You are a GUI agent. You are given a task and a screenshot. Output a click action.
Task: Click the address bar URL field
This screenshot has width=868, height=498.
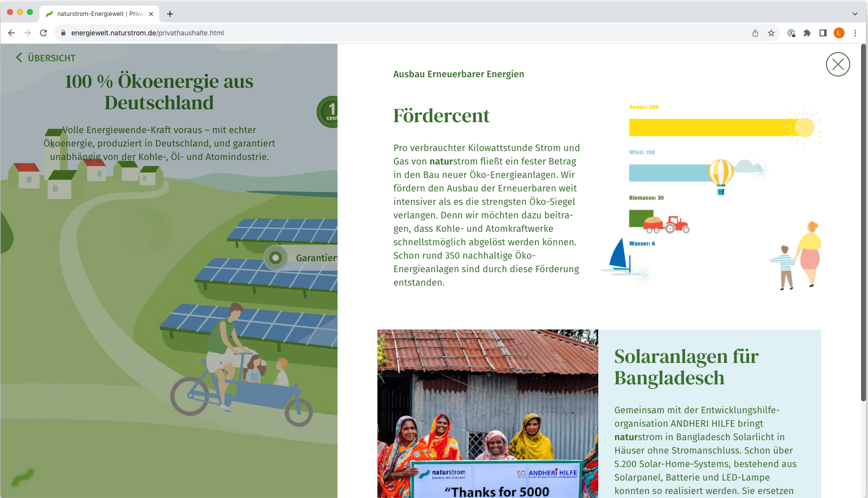tap(399, 33)
